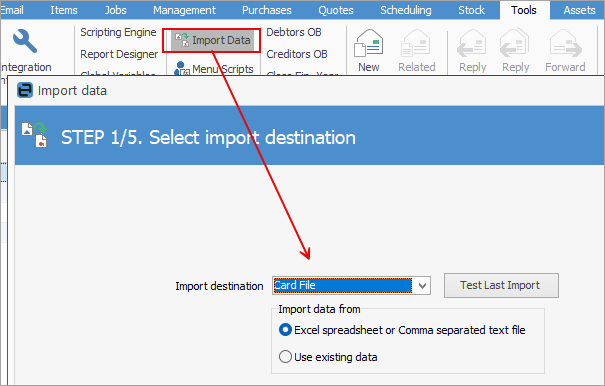Click the Integration wrench icon

pos(25,41)
